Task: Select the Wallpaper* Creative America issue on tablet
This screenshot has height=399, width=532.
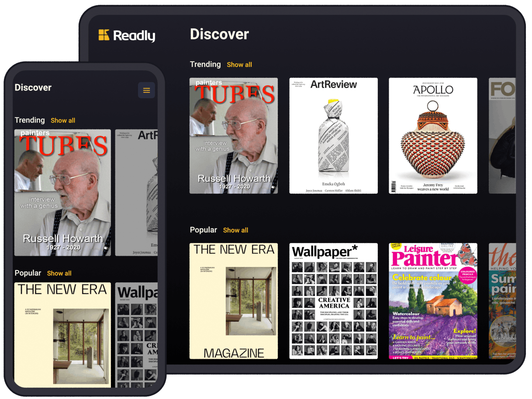Action: point(333,301)
